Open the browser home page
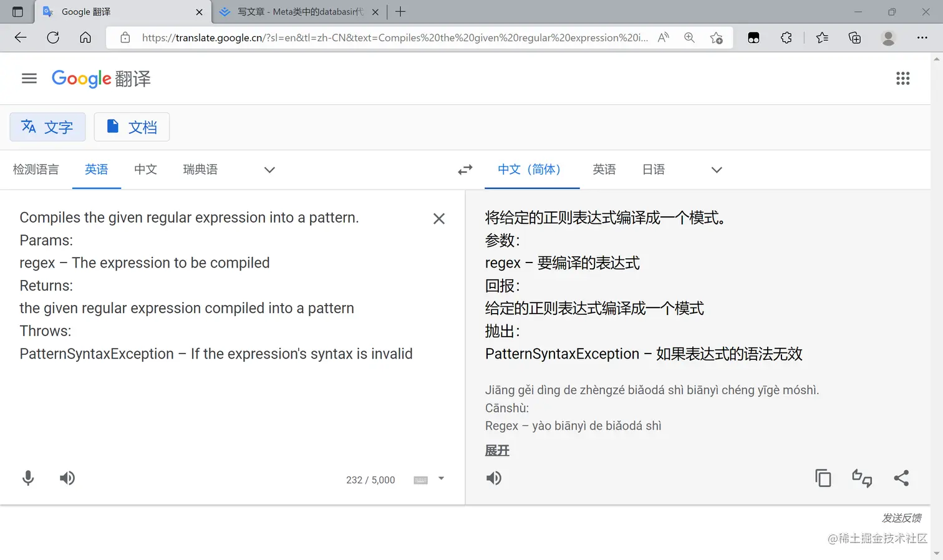The height and width of the screenshot is (560, 943). (x=85, y=37)
